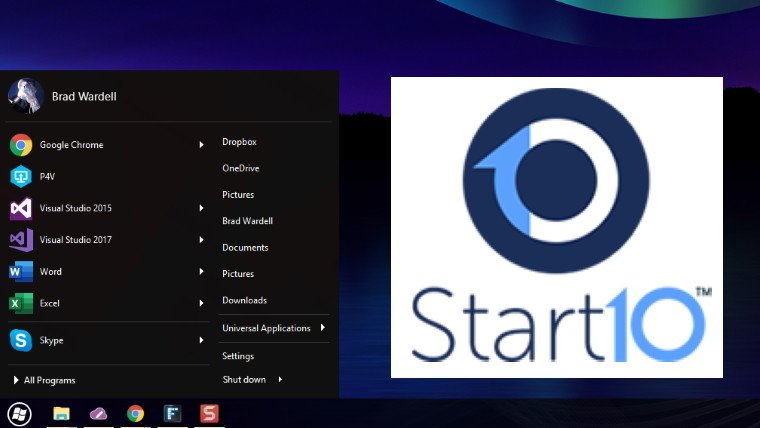
Task: Expand Visual Studio 2017 submenu arrow
Action: (201, 239)
